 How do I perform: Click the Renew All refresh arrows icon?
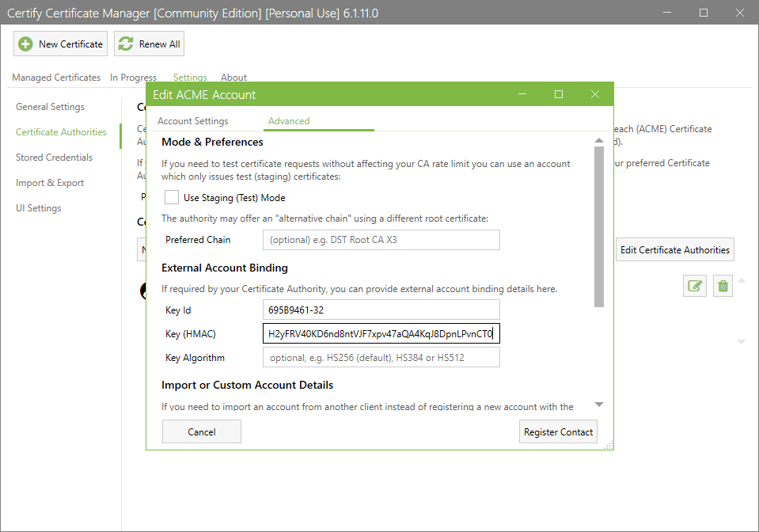pos(126,44)
